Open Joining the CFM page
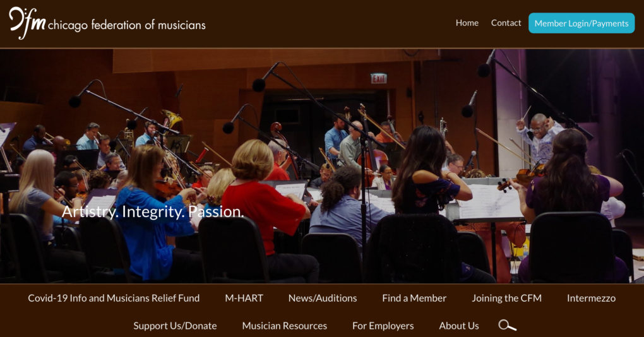Viewport: 644px width, 337px height. point(506,298)
